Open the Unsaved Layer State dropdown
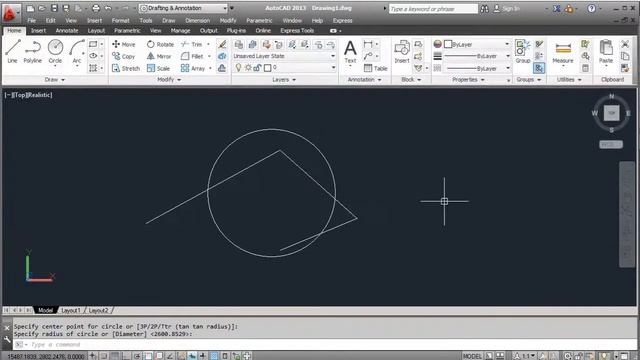 [x=284, y=56]
